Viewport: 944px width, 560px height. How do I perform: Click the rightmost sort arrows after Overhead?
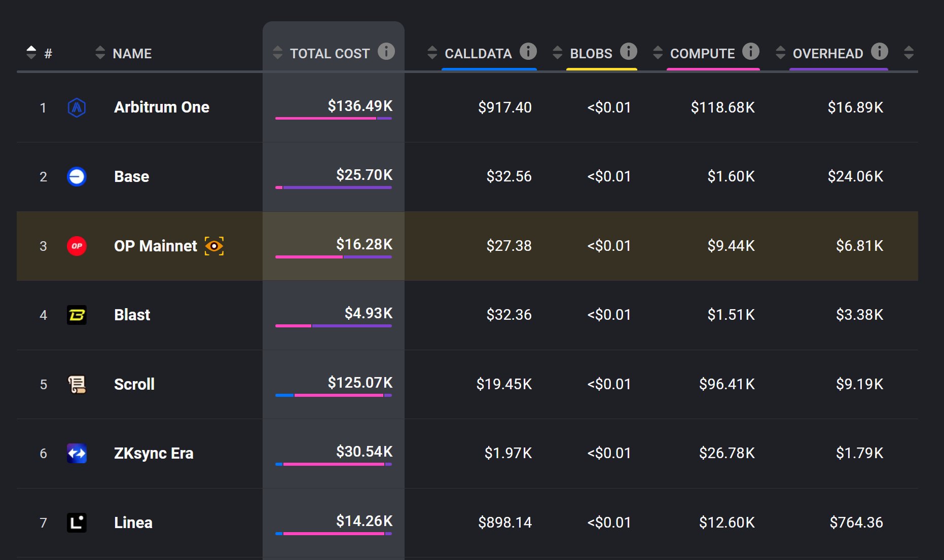tap(909, 52)
